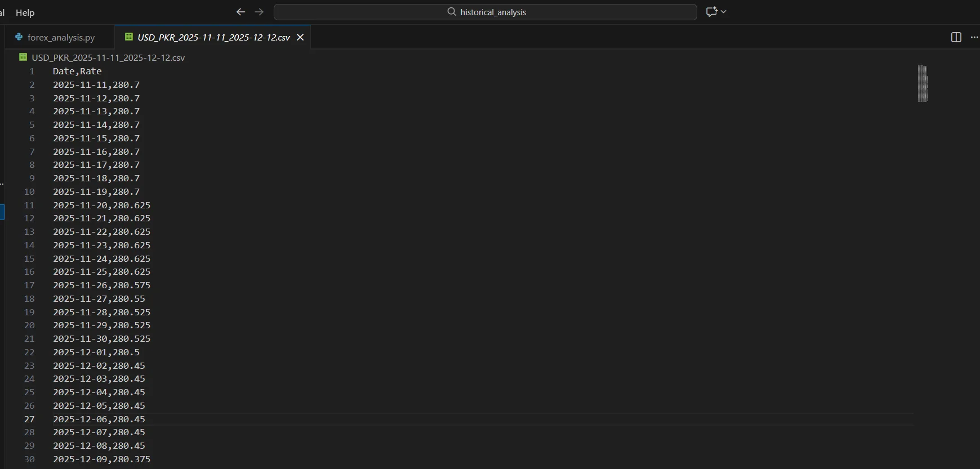Click the Python icon on forex_analysis.py tab
Screen dimensions: 980x469
pyautogui.click(x=19, y=37)
